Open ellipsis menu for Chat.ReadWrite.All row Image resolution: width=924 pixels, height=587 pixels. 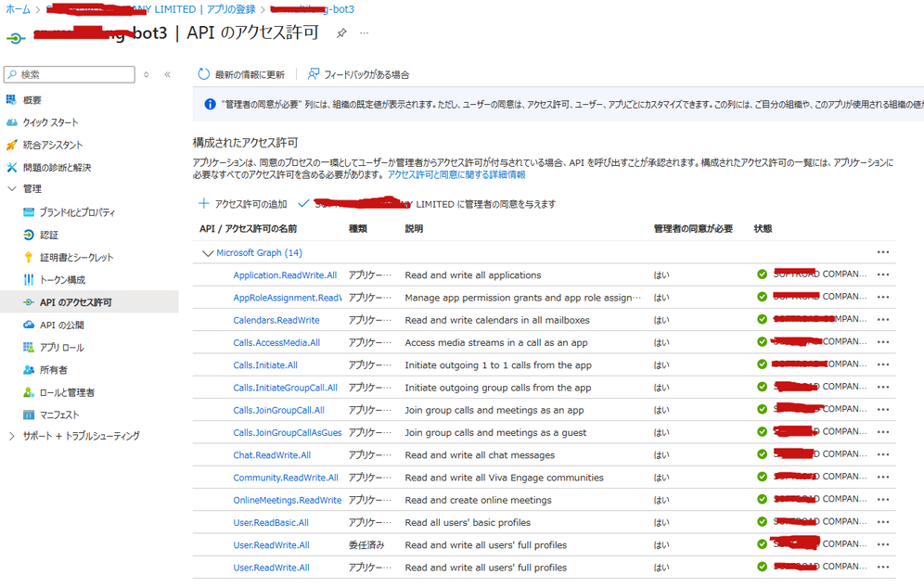pyautogui.click(x=883, y=454)
